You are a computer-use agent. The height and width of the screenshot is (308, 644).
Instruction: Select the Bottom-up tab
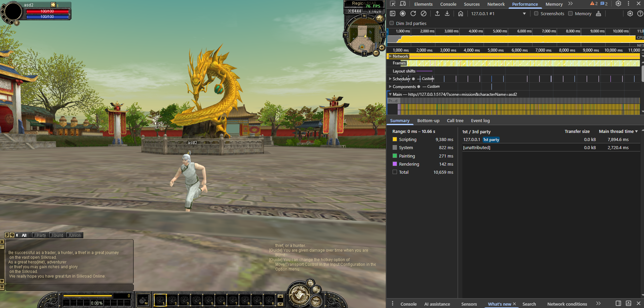click(428, 120)
